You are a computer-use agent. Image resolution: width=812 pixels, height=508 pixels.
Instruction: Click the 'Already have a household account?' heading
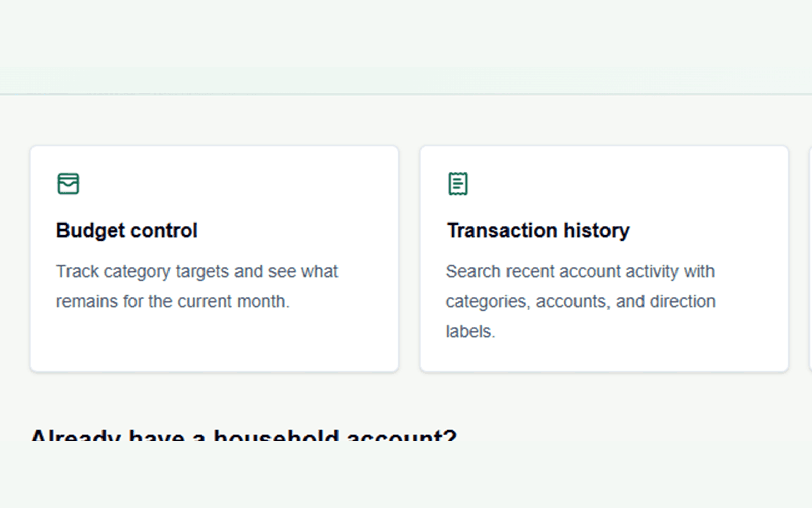[244, 435]
